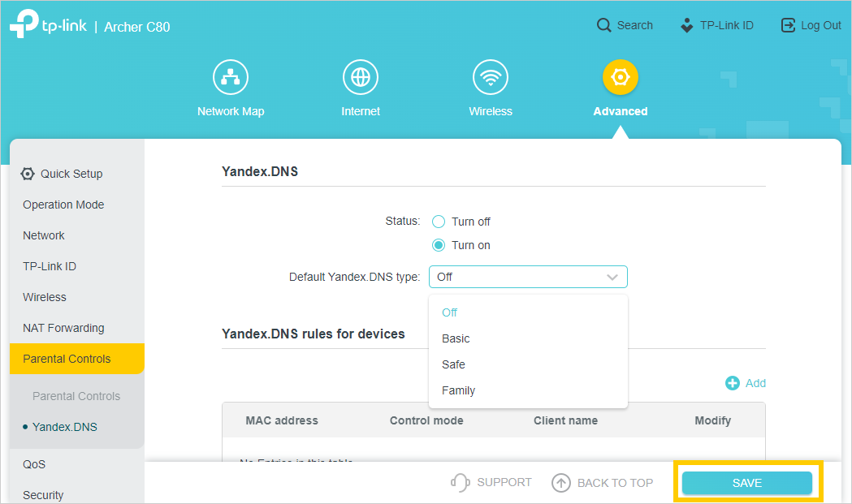Open the Quick Setup menu item

(71, 174)
